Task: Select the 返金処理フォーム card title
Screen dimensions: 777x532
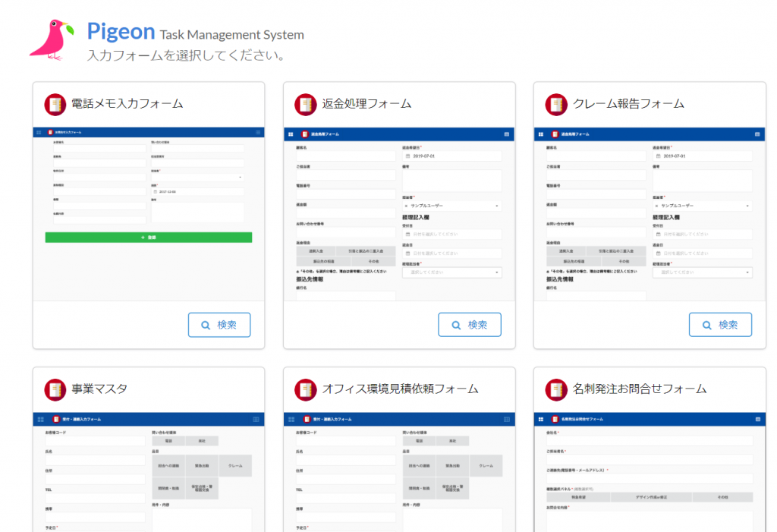Action: (366, 104)
